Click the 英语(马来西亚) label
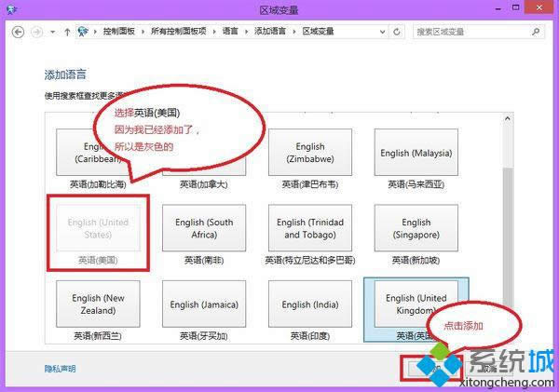Viewport: 559px width, 392px height. tap(416, 184)
